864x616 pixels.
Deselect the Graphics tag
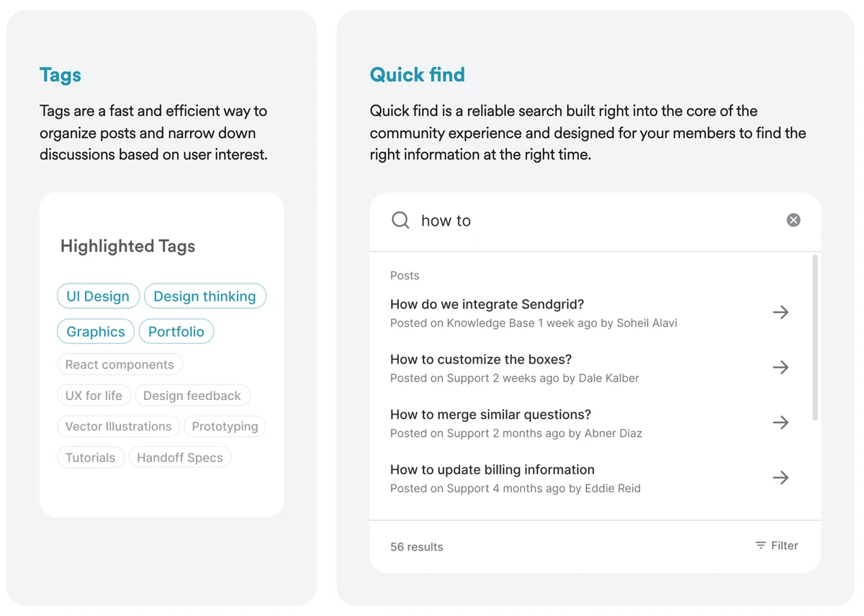click(96, 332)
